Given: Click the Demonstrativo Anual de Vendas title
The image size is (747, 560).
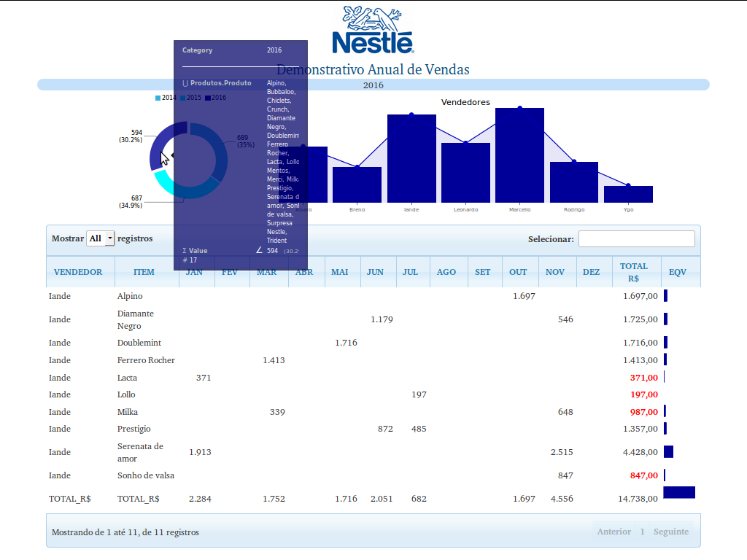Looking at the screenshot, I should pos(373,69).
